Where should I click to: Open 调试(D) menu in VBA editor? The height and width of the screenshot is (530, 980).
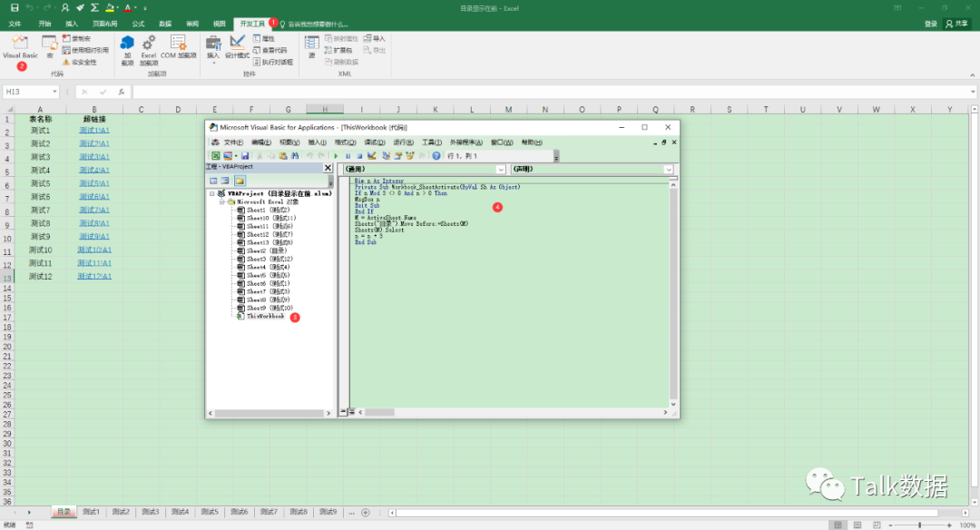pyautogui.click(x=375, y=142)
